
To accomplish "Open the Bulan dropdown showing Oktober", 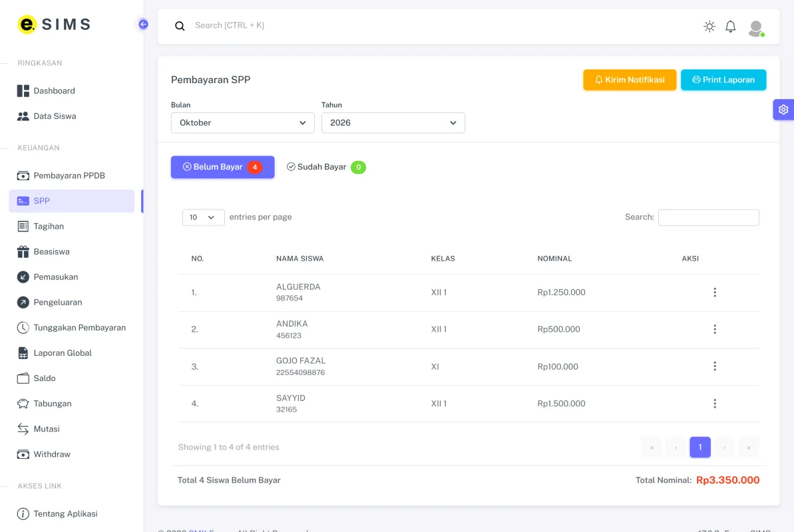I will [242, 123].
